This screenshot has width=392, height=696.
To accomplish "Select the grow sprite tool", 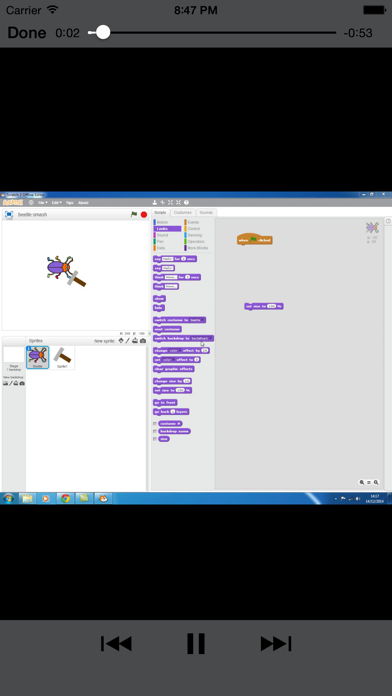I will (x=170, y=202).
